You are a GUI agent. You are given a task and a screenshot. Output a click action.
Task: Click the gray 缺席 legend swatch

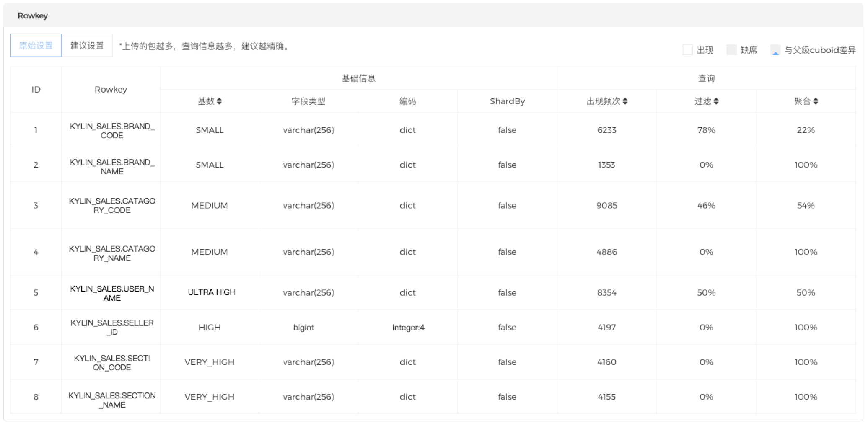coord(732,50)
